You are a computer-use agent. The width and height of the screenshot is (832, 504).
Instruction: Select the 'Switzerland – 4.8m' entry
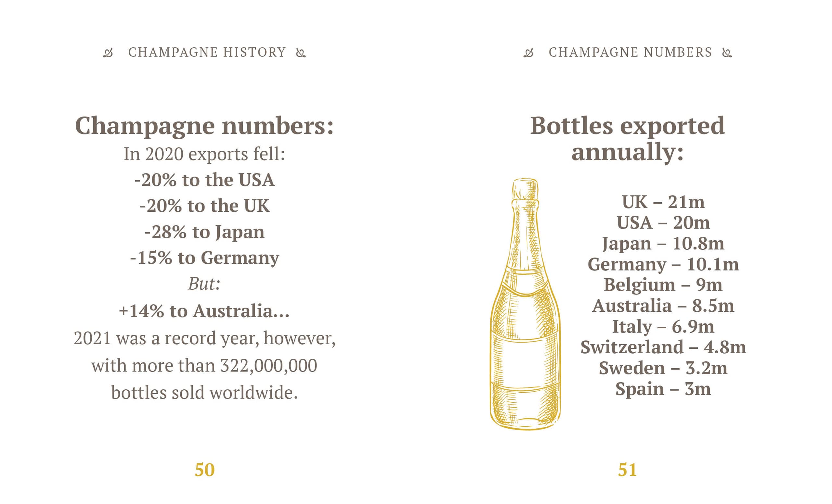tap(663, 347)
